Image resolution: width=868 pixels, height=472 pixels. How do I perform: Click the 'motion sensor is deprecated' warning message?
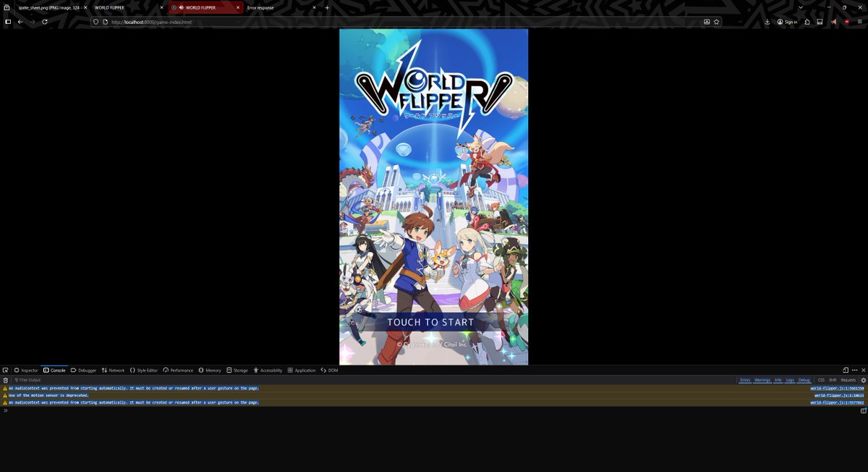click(x=48, y=395)
